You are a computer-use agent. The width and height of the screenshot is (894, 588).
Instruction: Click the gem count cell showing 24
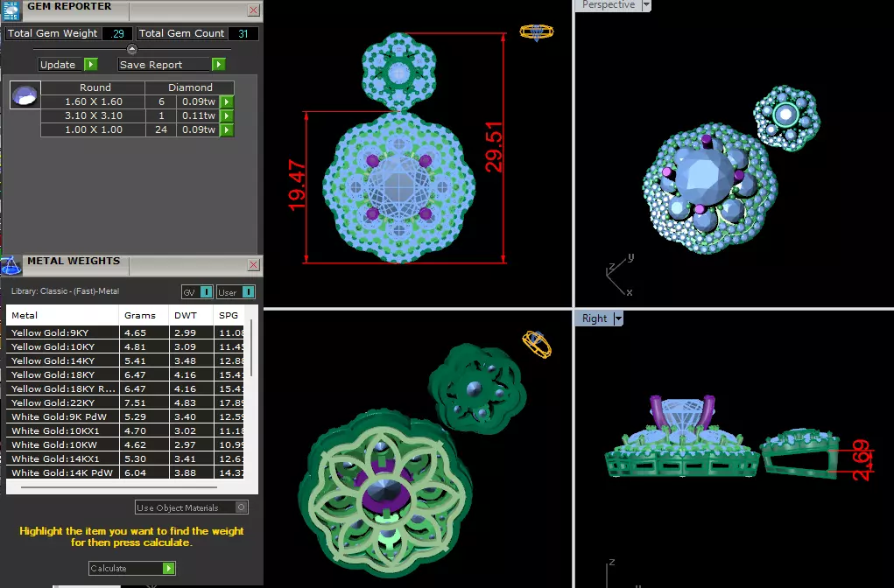(x=161, y=129)
